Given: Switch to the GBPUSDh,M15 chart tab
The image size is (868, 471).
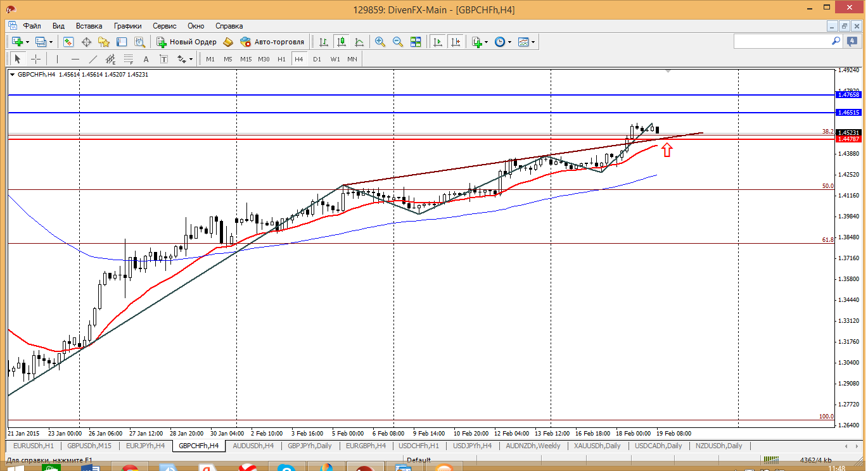Looking at the screenshot, I should (x=89, y=446).
